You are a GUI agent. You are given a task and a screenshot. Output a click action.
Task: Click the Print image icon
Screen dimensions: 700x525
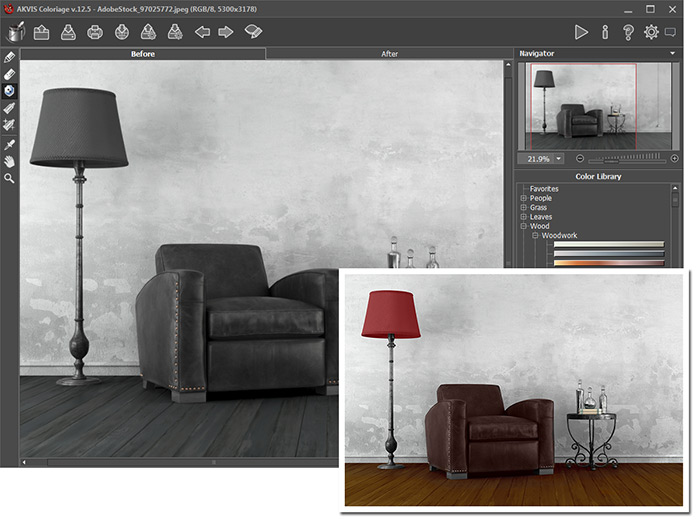click(x=95, y=32)
